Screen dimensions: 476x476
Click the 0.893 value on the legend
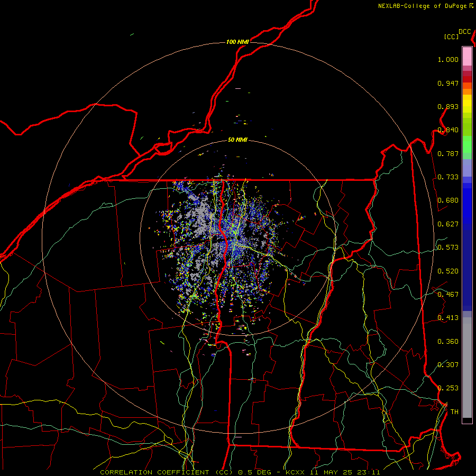click(448, 106)
